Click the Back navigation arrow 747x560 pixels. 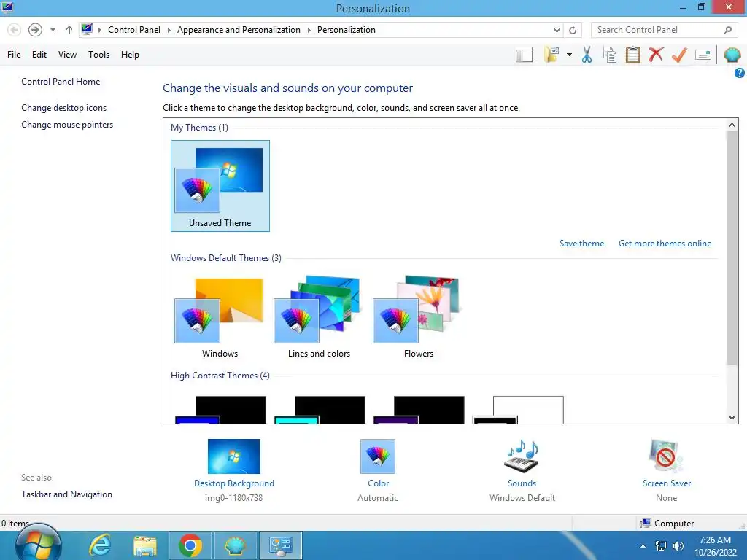coord(15,30)
